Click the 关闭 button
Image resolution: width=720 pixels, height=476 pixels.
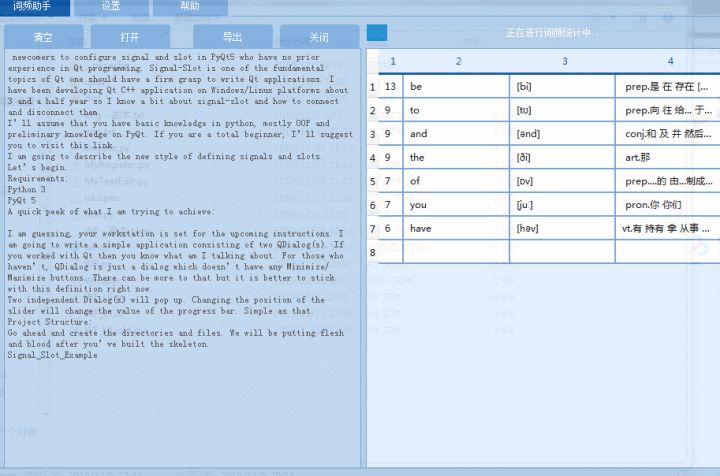[x=320, y=37]
